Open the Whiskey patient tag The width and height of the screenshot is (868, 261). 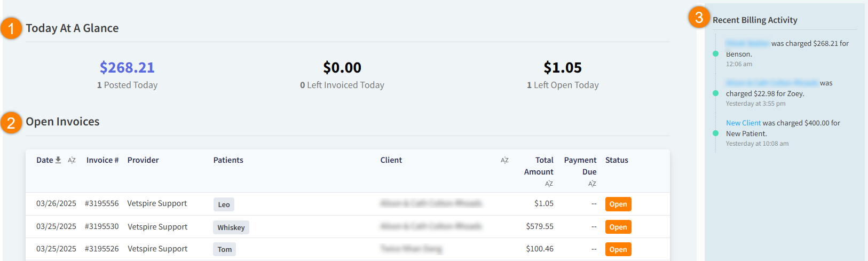click(231, 227)
